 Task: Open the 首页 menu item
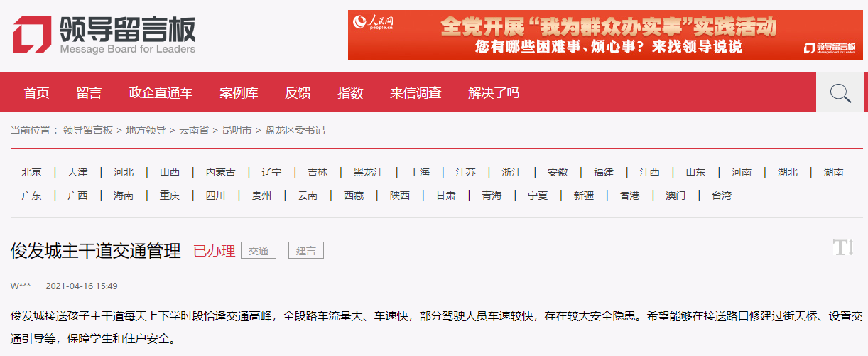pyautogui.click(x=37, y=93)
